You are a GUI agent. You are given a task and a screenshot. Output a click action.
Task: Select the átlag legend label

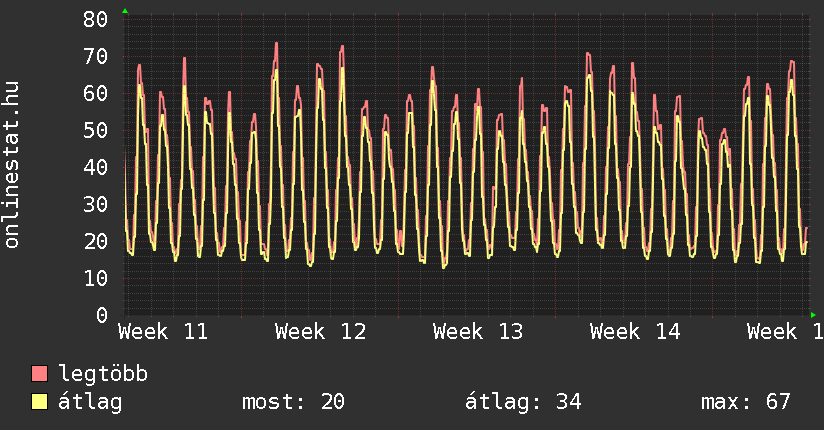[91, 403]
